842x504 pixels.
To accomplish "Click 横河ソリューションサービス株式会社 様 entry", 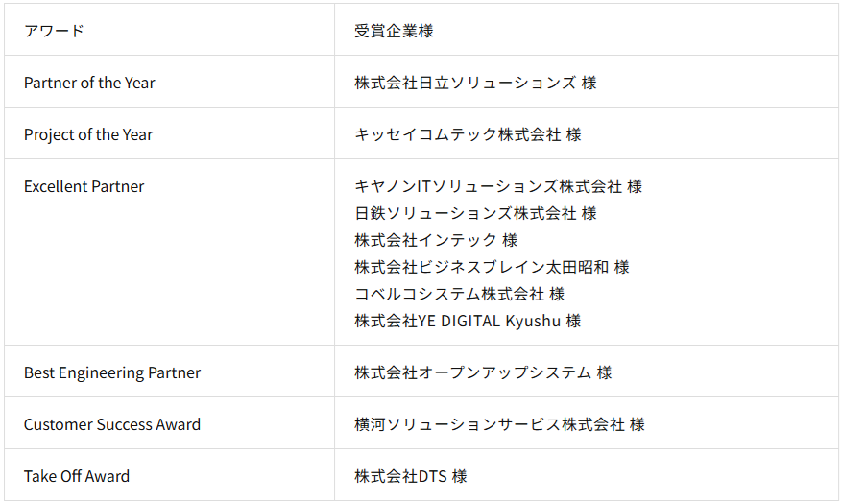I will tap(499, 424).
